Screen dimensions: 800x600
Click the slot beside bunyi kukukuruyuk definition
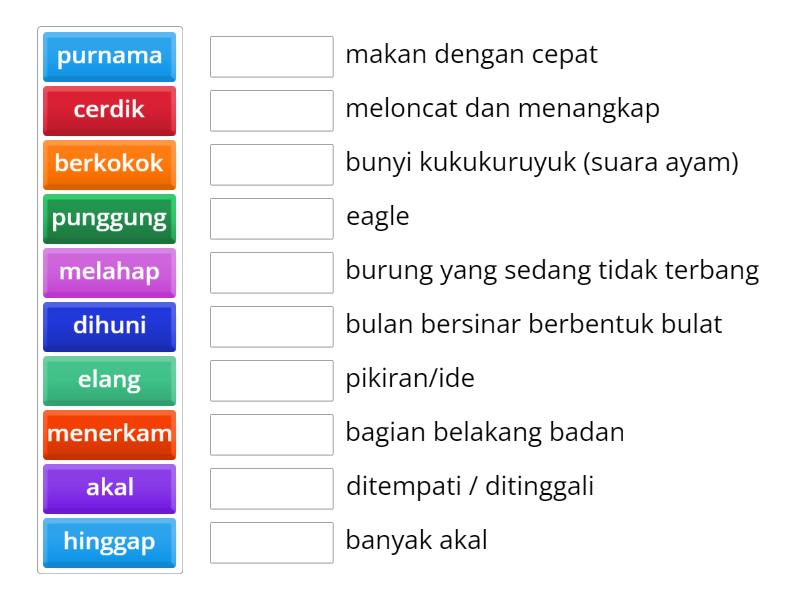click(x=272, y=166)
